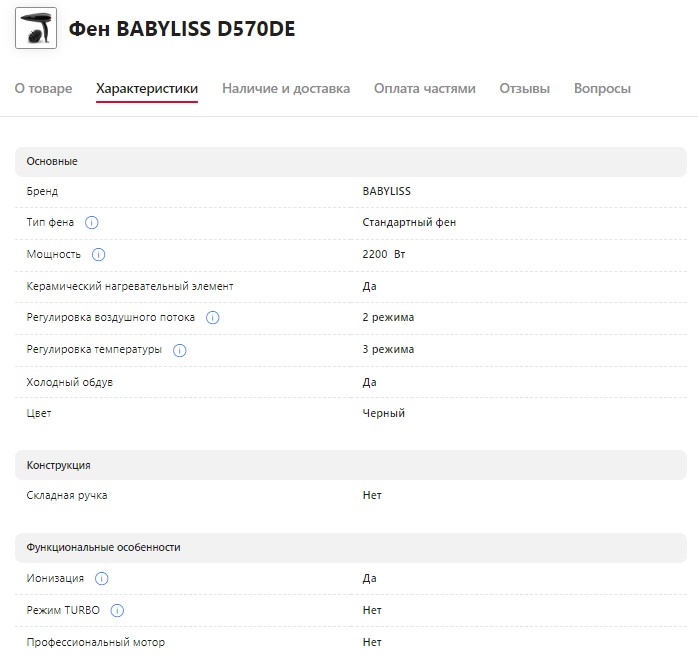The image size is (698, 662).
Task: Open the Наличие и доставка tab
Action: point(286,89)
